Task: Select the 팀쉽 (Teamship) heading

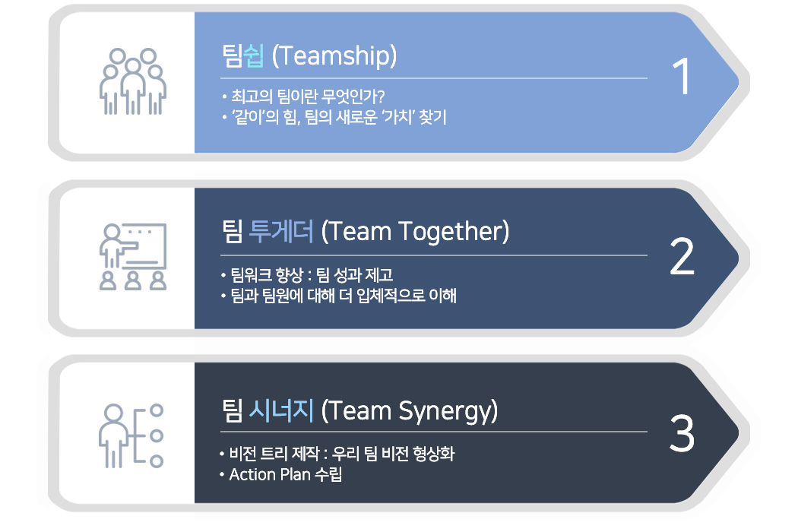Action: tap(309, 55)
